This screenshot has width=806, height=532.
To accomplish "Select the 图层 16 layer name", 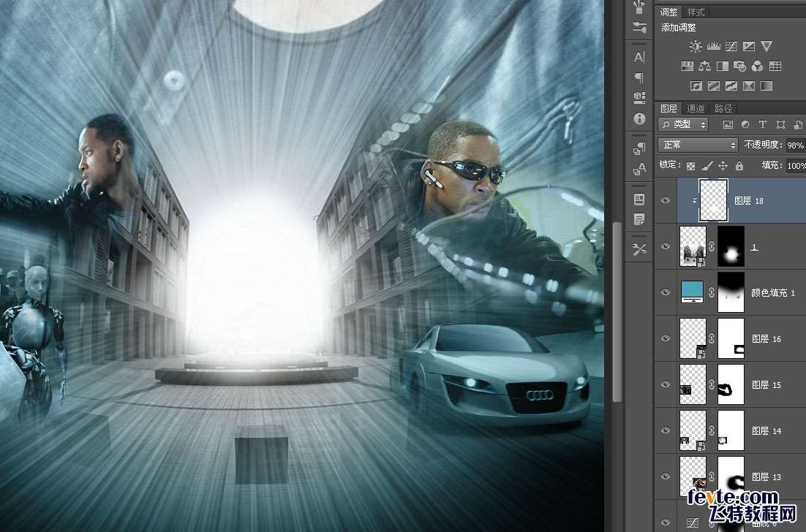I will click(767, 339).
